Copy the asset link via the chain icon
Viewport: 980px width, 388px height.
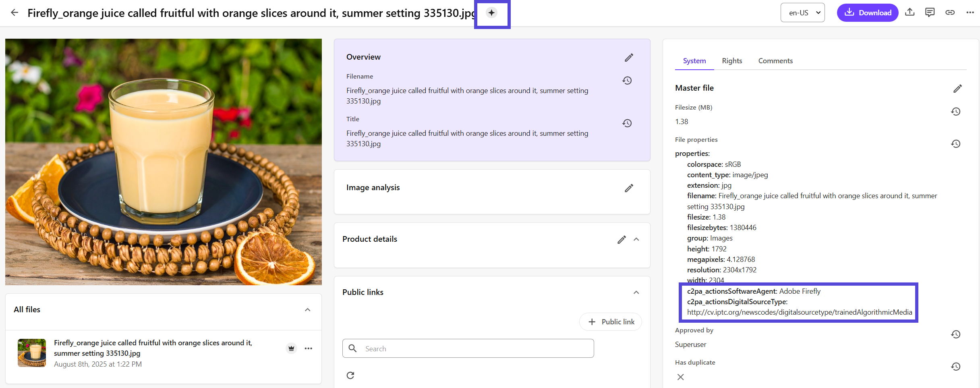tap(950, 12)
